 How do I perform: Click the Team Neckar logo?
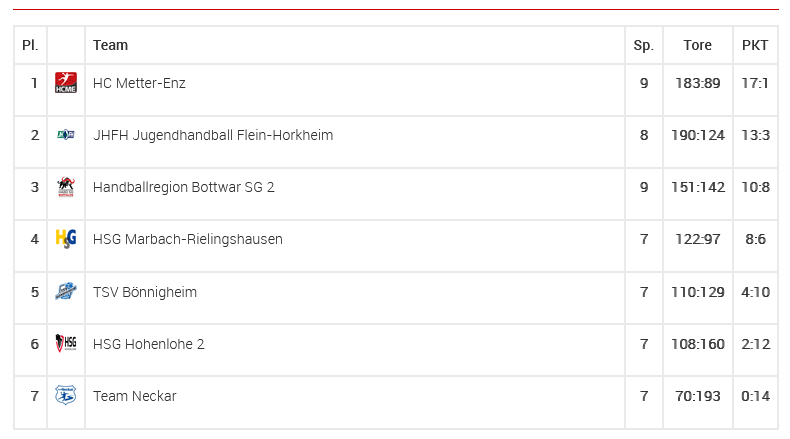point(66,396)
